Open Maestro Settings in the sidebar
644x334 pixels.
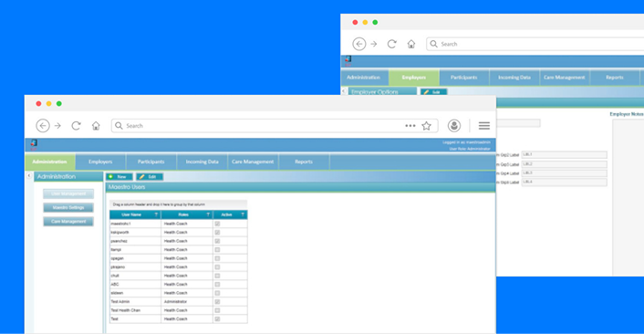coord(68,208)
